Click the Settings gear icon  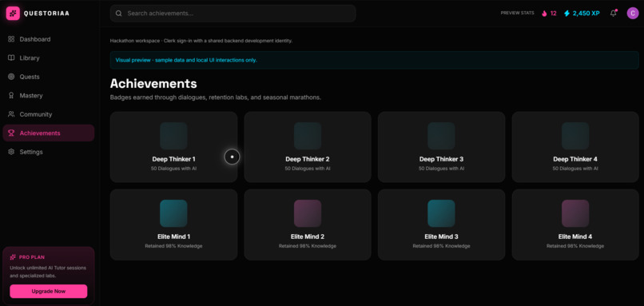pos(11,152)
